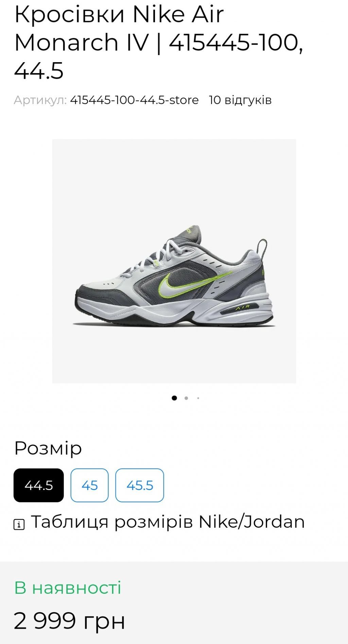The image size is (348, 644).
Task: Tap the 2 999 грн price
Action: [69, 621]
